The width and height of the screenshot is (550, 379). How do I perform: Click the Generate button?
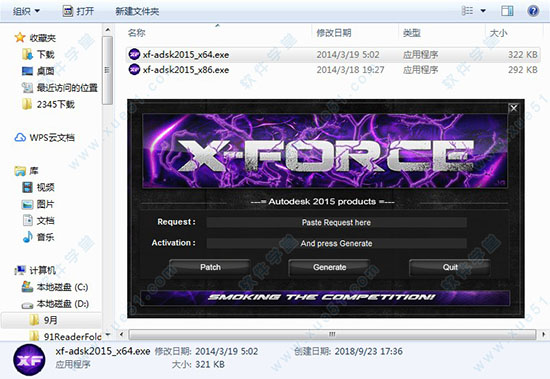coord(329,267)
